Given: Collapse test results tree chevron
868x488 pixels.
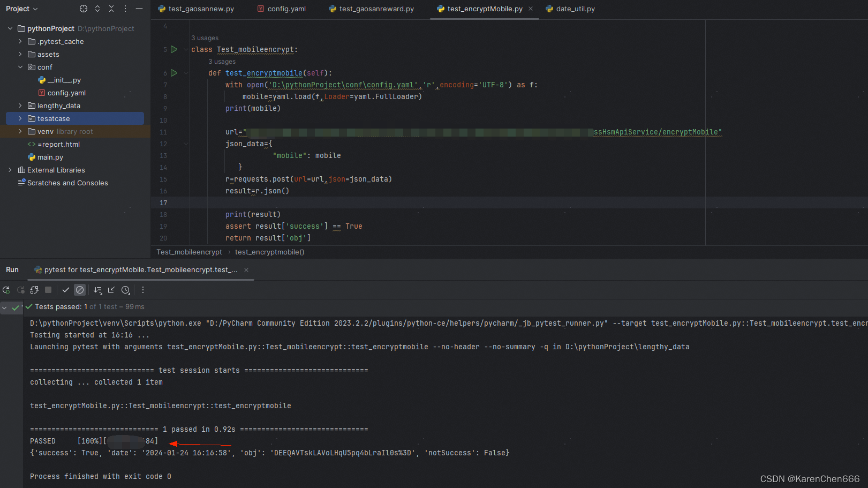Looking at the screenshot, I should (4, 307).
